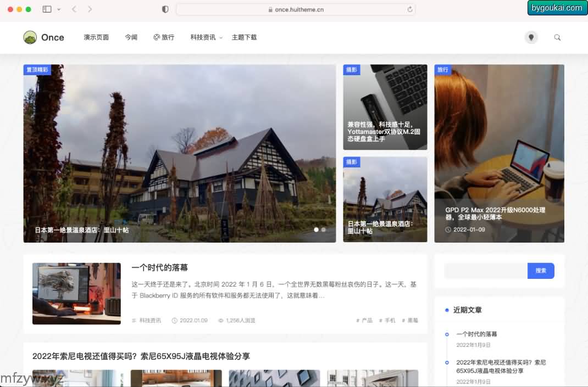Viewport: 588px width, 387px height.
Task: Switch to second slide carousel dot
Action: (323, 229)
